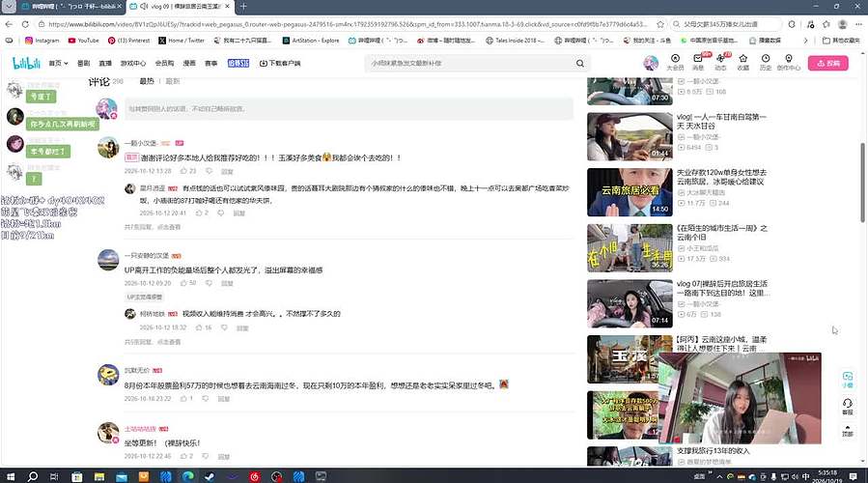
Task: Click the 下载客户端 download link
Action: tap(280, 63)
